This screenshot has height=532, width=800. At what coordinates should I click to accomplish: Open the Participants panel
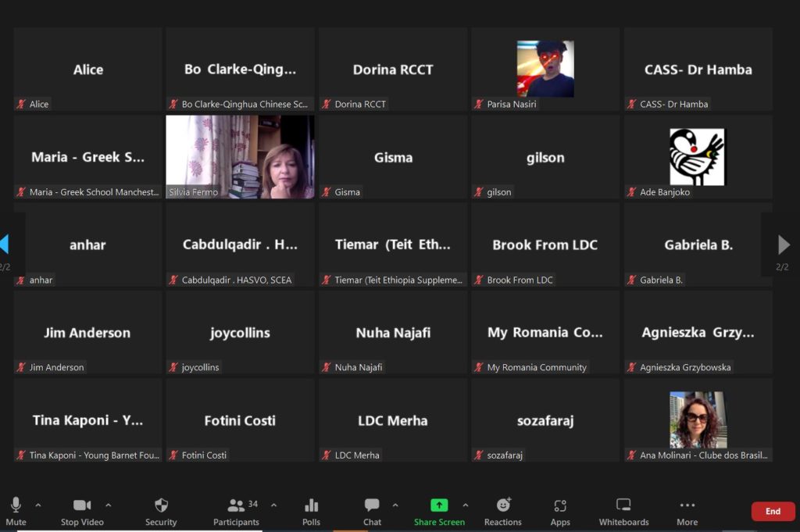tap(236, 512)
